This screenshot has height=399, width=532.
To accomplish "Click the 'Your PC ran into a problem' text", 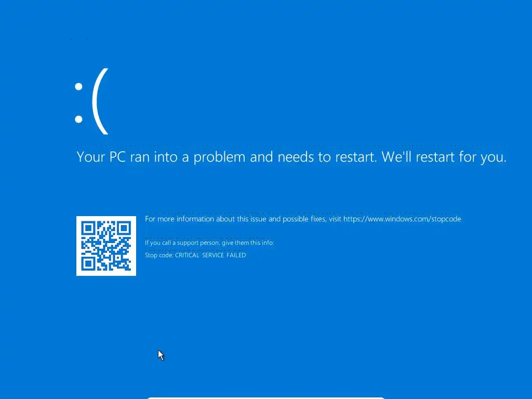I will pyautogui.click(x=161, y=157).
